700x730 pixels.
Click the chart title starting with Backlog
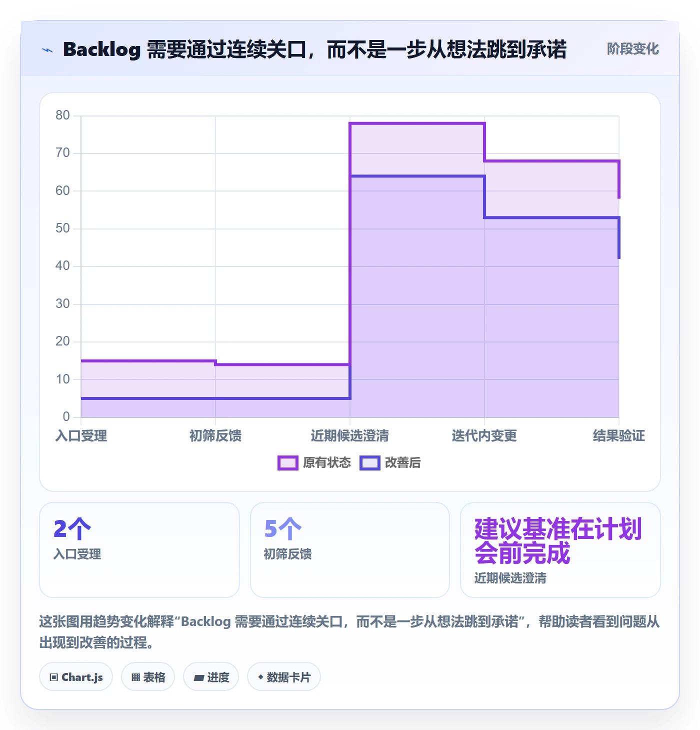click(x=315, y=49)
